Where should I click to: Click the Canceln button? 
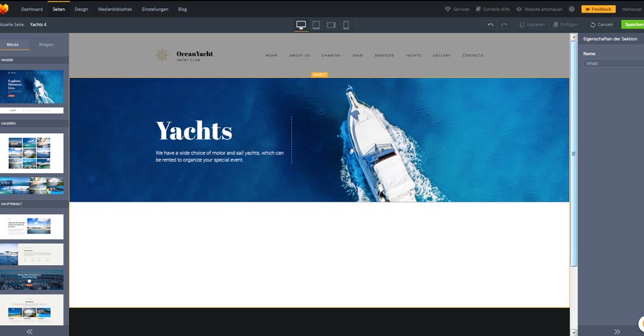point(601,24)
